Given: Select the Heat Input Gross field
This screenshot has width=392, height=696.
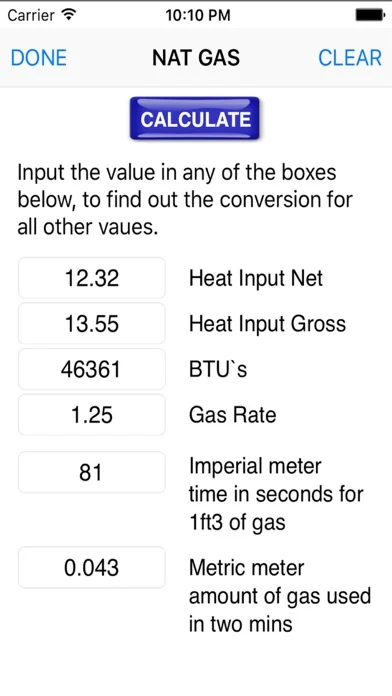Looking at the screenshot, I should [x=92, y=324].
